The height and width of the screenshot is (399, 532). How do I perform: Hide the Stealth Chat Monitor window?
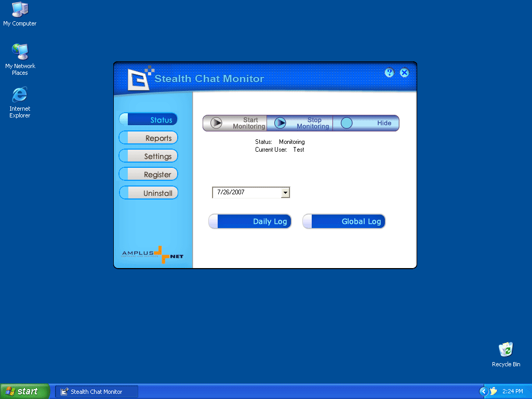tap(366, 123)
